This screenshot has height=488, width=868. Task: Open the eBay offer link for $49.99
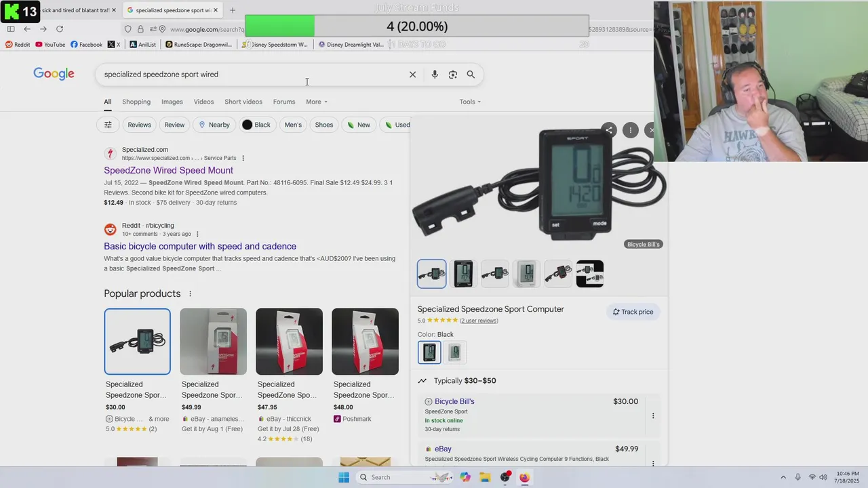point(443,449)
